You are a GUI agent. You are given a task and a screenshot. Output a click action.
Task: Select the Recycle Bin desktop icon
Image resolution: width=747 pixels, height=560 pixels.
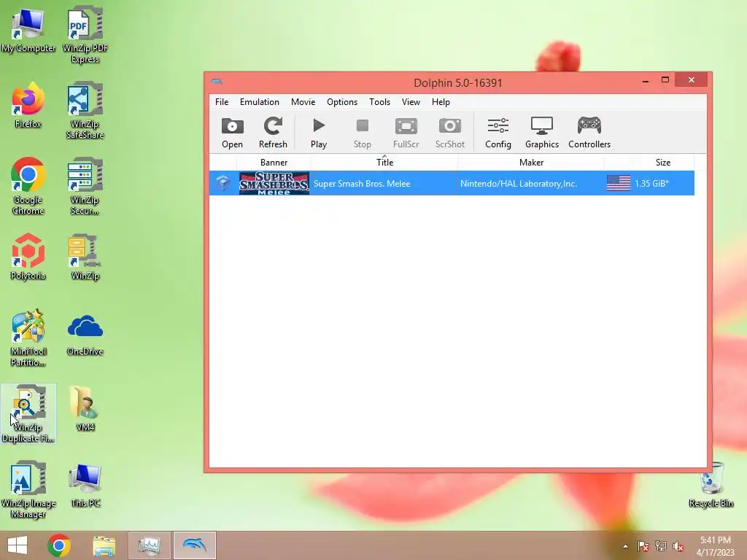point(711,485)
